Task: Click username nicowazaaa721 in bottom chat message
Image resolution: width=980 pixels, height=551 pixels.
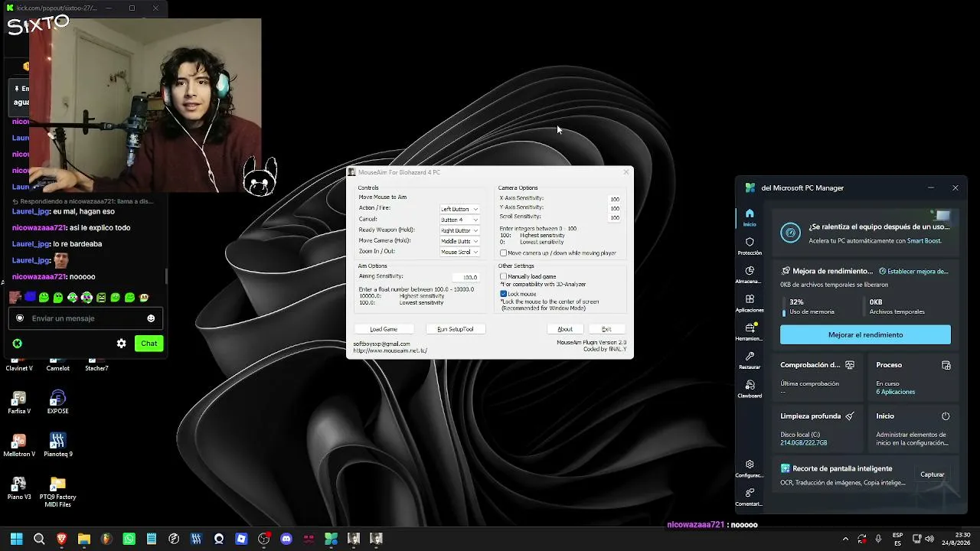Action: 695,525
